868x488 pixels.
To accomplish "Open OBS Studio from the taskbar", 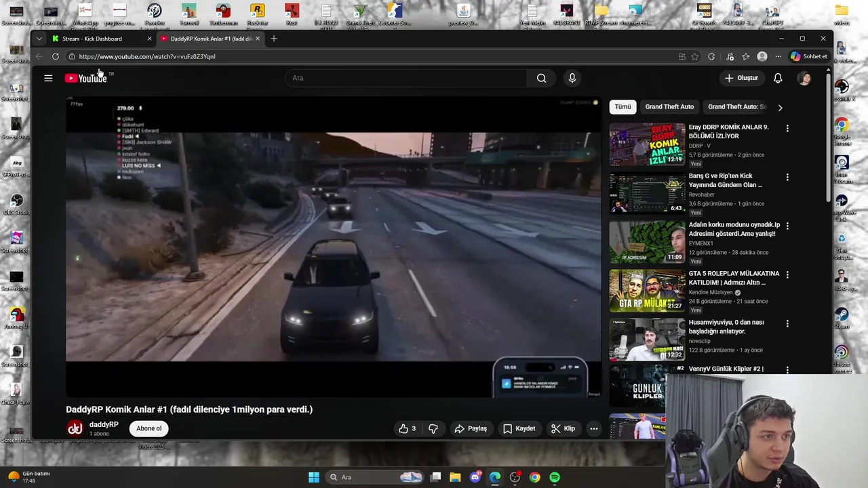I will (x=515, y=477).
